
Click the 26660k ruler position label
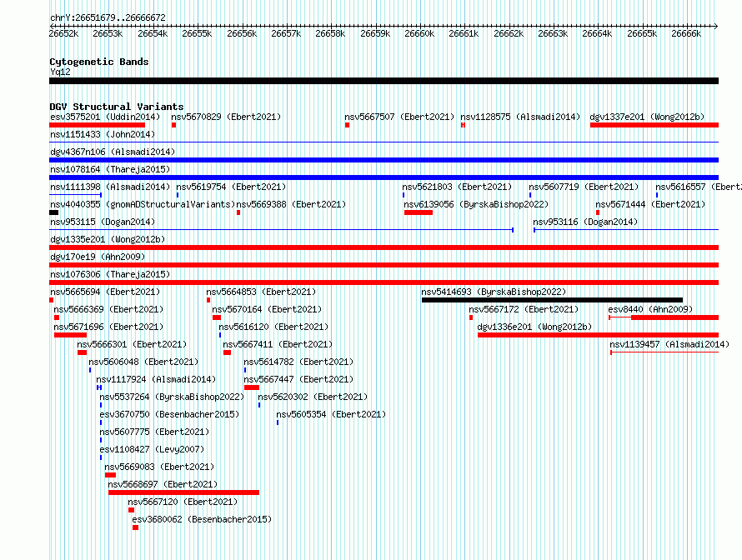(x=419, y=33)
